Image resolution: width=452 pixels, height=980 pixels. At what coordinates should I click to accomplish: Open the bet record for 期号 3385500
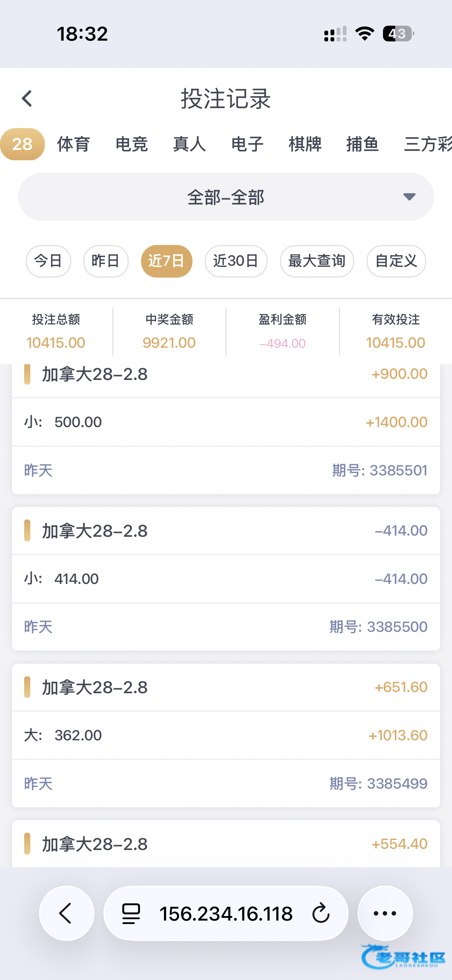tap(226, 579)
